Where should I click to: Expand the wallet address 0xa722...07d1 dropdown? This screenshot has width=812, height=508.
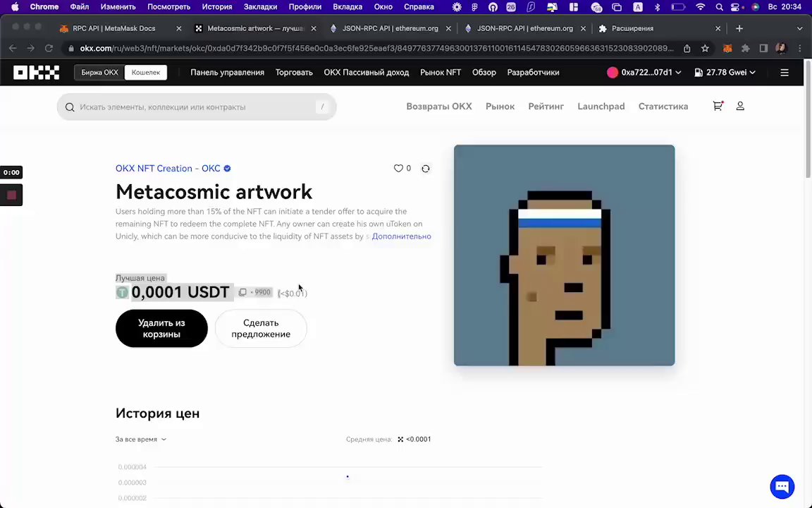(644, 73)
